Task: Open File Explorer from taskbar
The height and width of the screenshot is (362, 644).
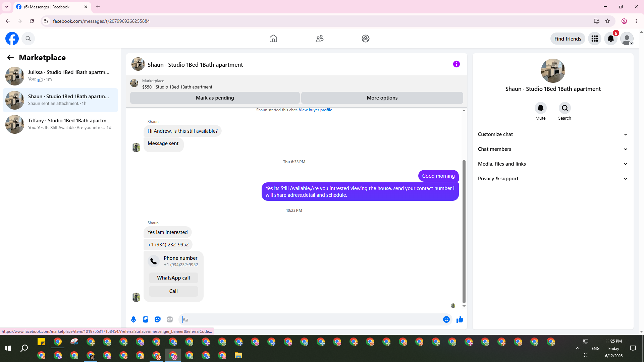Action: (x=238, y=355)
